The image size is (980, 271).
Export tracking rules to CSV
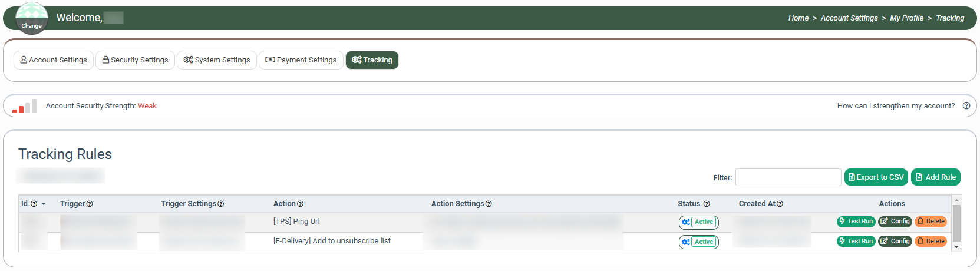point(876,177)
